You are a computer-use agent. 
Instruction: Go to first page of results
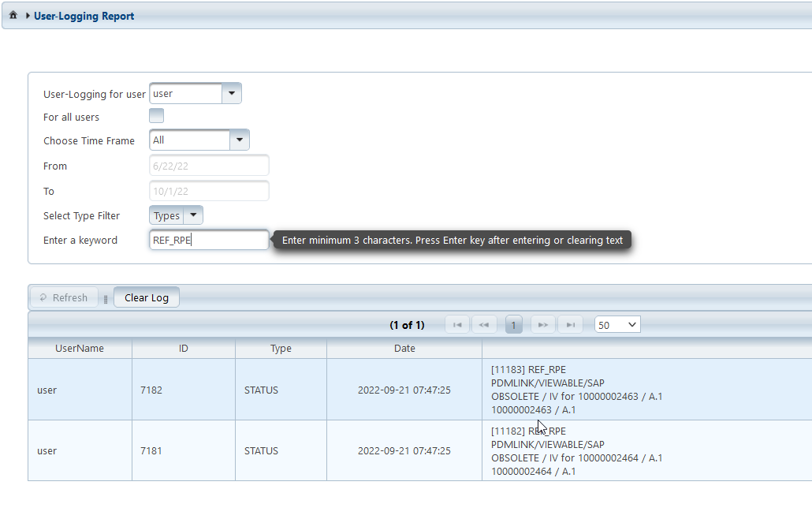click(x=457, y=325)
